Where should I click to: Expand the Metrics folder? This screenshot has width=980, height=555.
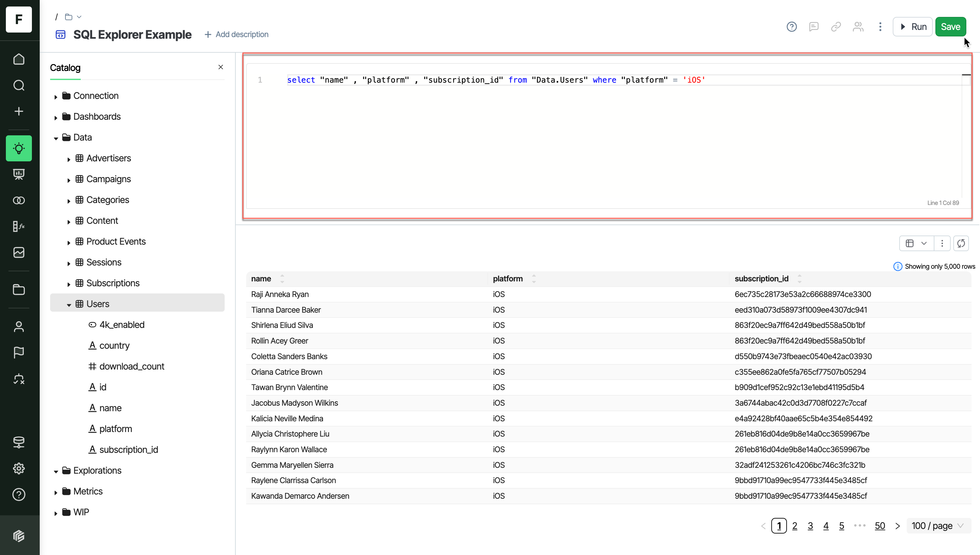coord(56,492)
